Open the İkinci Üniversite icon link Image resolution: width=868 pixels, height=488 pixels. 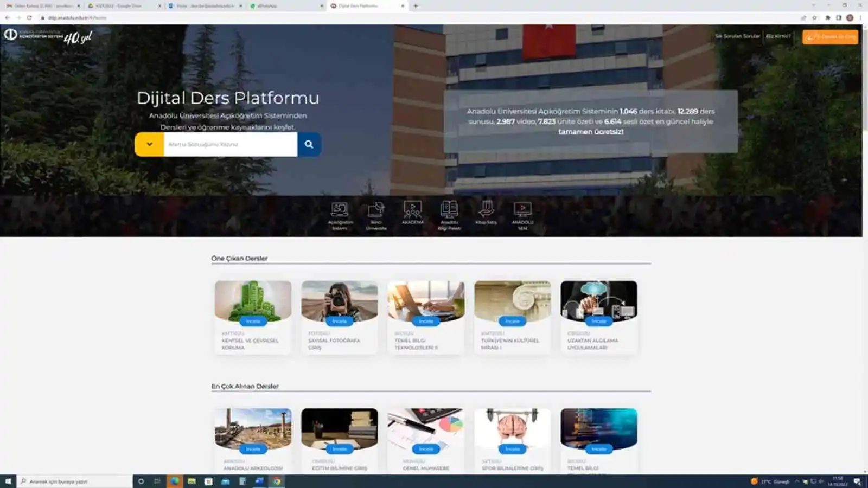pos(376,216)
